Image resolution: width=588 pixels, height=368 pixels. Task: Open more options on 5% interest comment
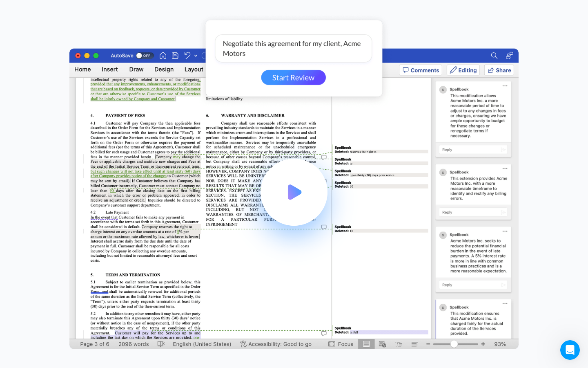pyautogui.click(x=505, y=231)
